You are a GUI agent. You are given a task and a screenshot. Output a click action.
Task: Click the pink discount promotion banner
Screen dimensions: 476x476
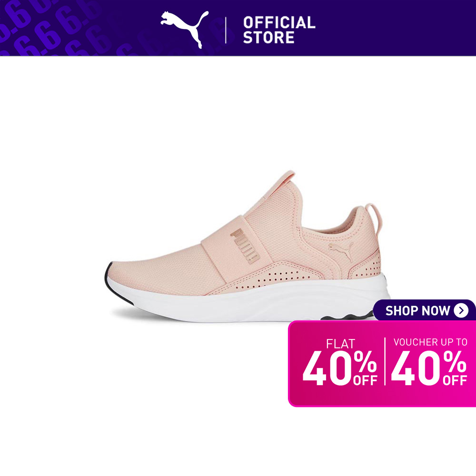coord(382,364)
